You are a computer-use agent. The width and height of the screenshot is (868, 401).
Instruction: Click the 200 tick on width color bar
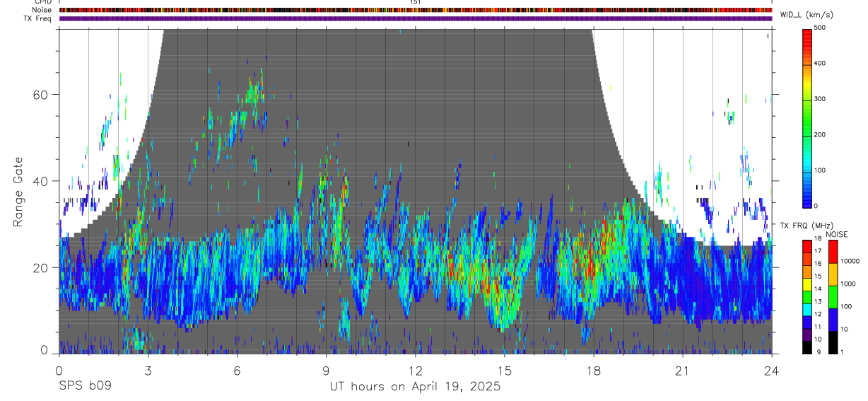(821, 134)
